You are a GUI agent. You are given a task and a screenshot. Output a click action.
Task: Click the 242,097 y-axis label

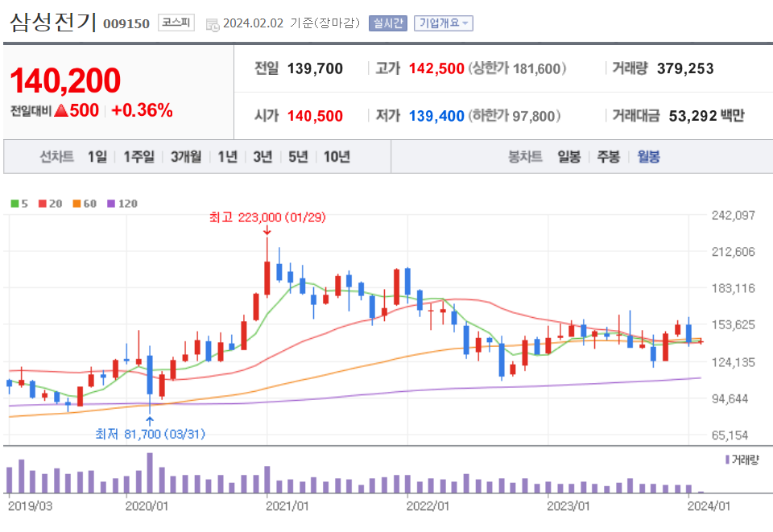point(733,215)
